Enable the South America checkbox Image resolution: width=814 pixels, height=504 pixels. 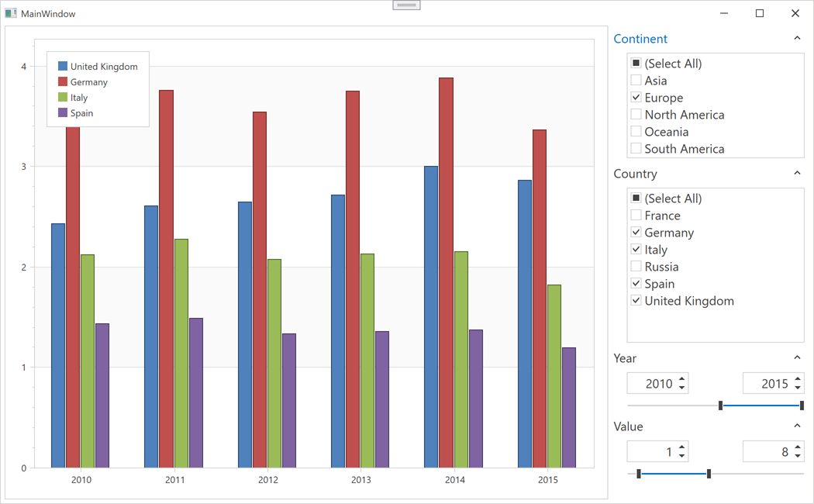tap(636, 148)
